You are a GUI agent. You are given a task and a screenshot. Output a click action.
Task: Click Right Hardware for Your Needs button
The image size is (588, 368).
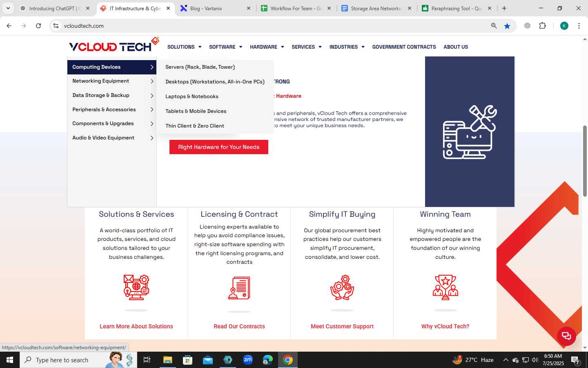coord(219,147)
